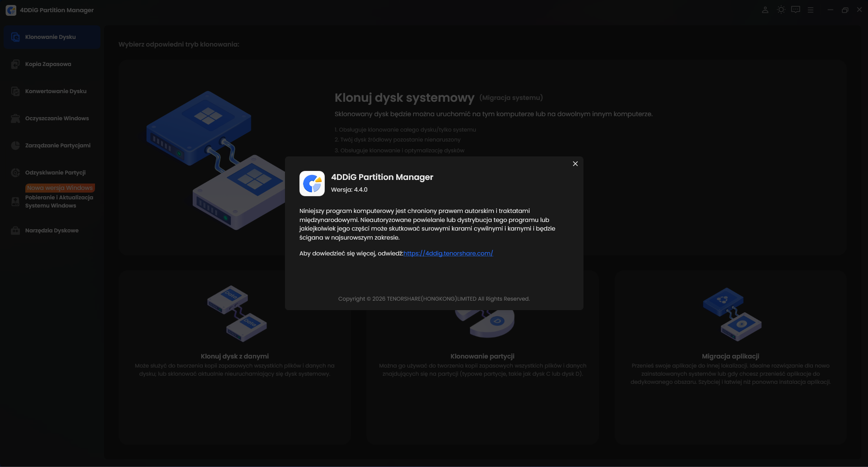Image resolution: width=868 pixels, height=467 pixels.
Task: Select Narzędzia Dyskowe in the sidebar
Action: (52, 231)
